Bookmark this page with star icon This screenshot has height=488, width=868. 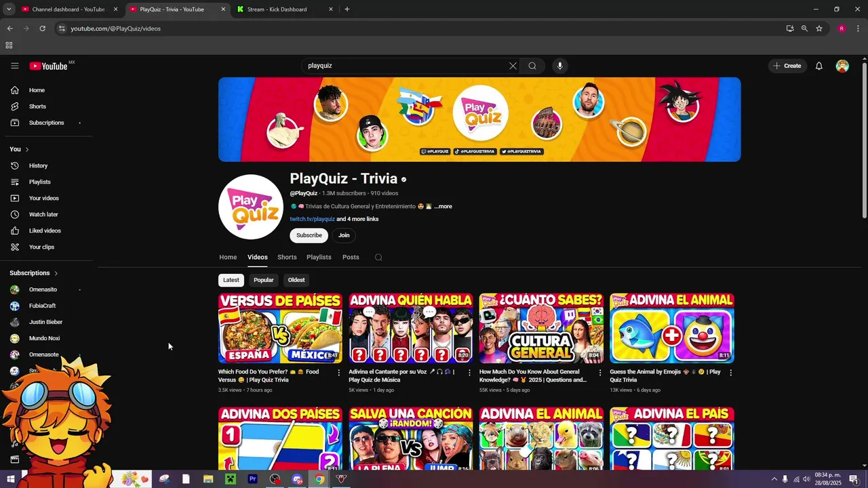(x=819, y=28)
